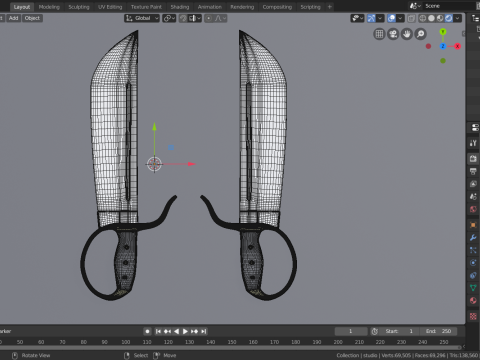This screenshot has width=480, height=360.
Task: Play the animation in reverse
Action: click(x=177, y=331)
